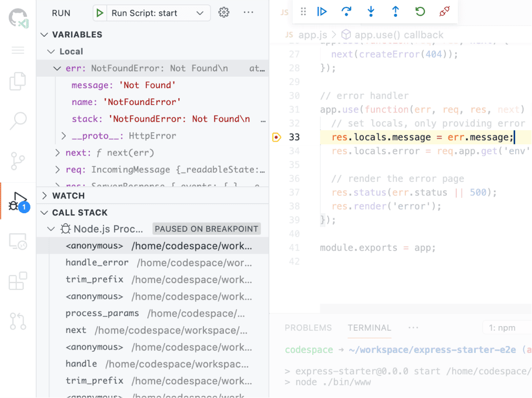
Task: Open launch.json via the gear icon
Action: pyautogui.click(x=223, y=13)
